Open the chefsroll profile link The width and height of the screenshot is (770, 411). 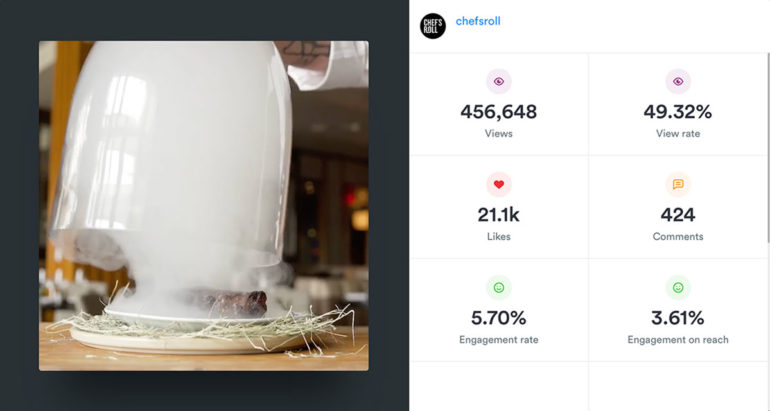point(478,21)
